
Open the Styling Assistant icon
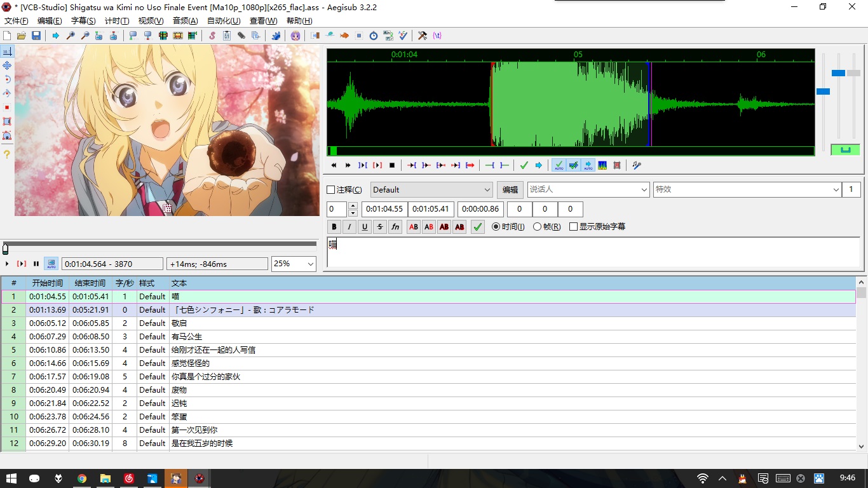[x=329, y=36]
